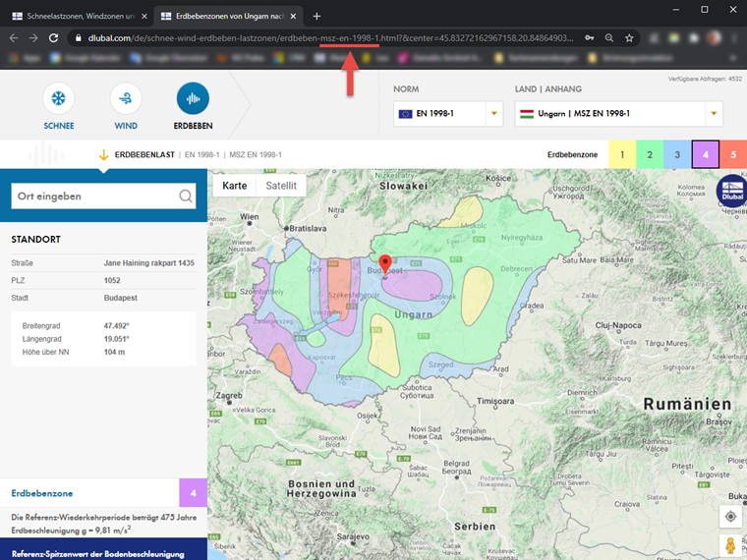Image resolution: width=747 pixels, height=560 pixels.
Task: Click the Serbien label on map
Action: (475, 527)
